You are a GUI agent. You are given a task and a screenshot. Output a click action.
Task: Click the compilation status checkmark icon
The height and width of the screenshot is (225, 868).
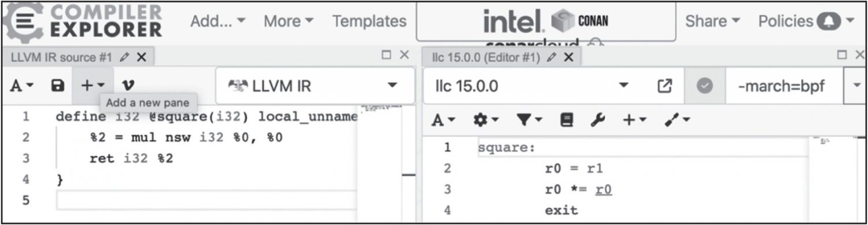point(704,86)
